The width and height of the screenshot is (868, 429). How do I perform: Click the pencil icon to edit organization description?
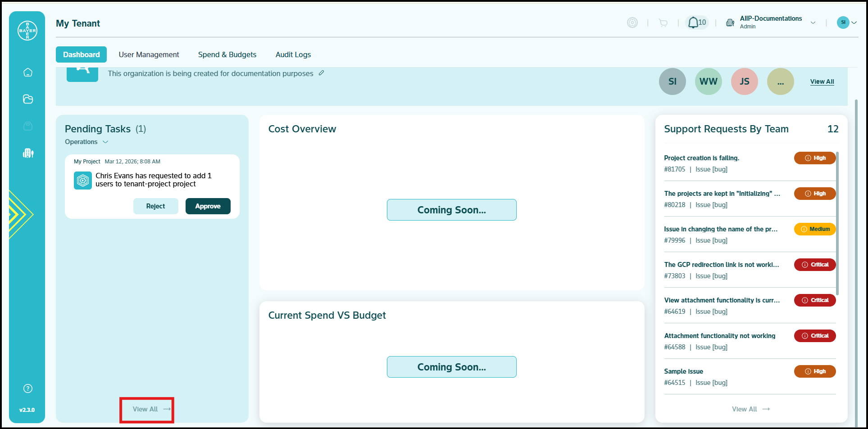[321, 73]
